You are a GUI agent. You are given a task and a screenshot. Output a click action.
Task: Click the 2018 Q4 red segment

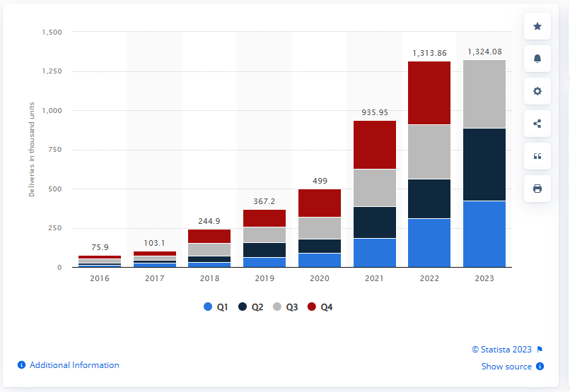209,237
